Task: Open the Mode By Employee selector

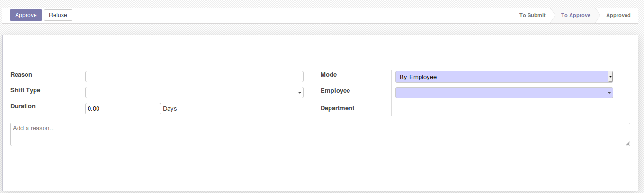Action: (504, 77)
